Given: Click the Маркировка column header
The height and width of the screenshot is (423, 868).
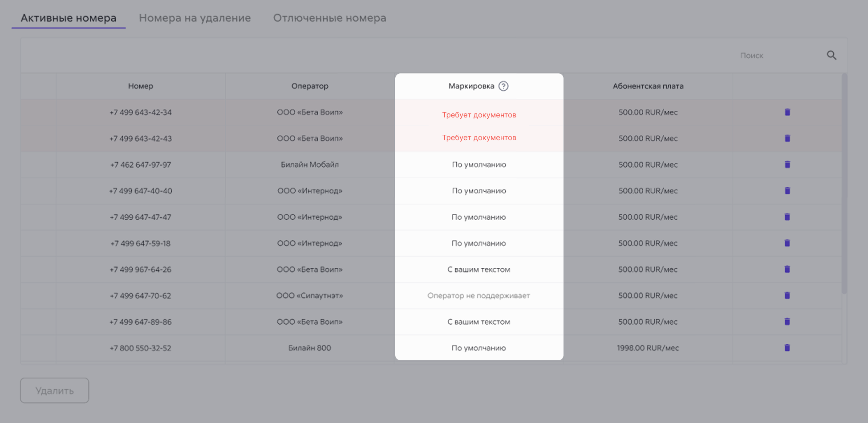Looking at the screenshot, I should point(471,86).
